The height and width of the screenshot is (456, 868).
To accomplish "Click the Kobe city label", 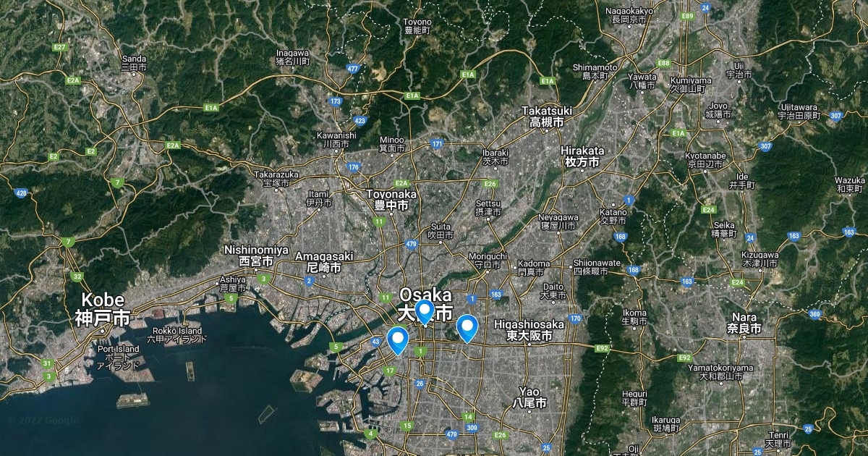I will (103, 308).
